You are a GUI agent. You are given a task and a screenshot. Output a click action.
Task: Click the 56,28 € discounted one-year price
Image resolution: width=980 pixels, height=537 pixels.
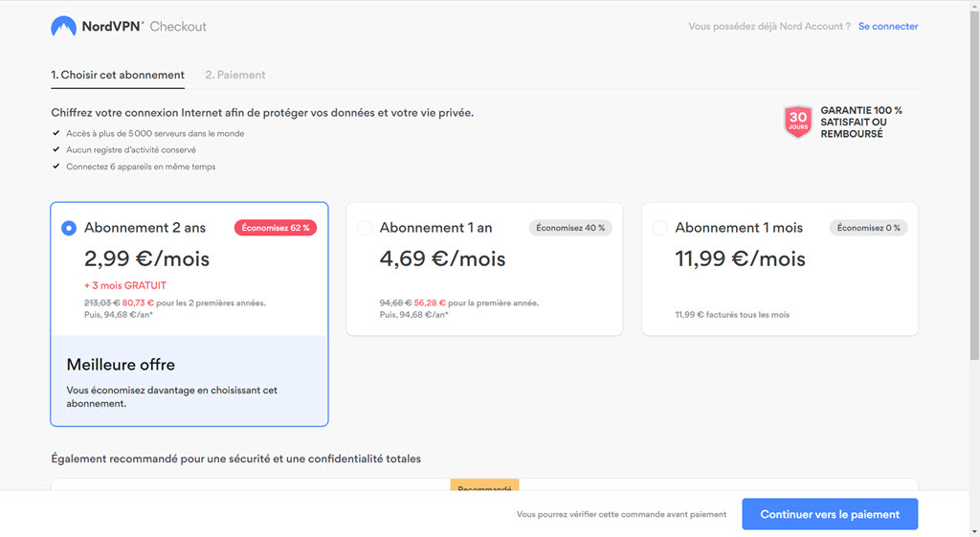point(430,303)
